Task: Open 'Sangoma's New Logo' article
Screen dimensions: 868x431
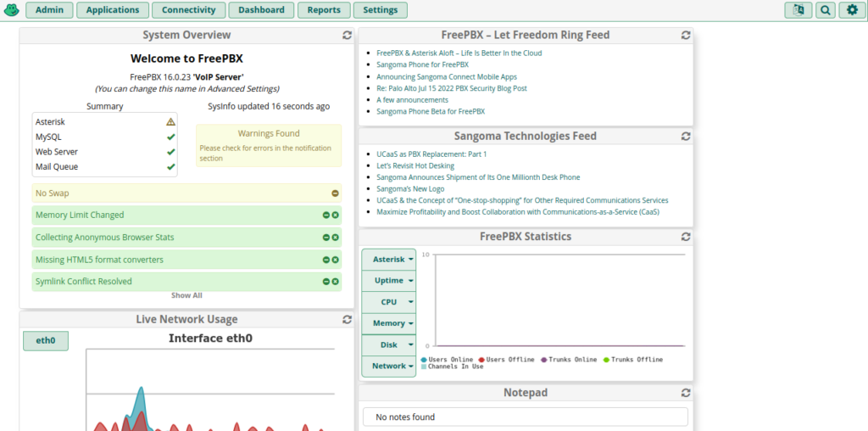Action: [x=410, y=189]
